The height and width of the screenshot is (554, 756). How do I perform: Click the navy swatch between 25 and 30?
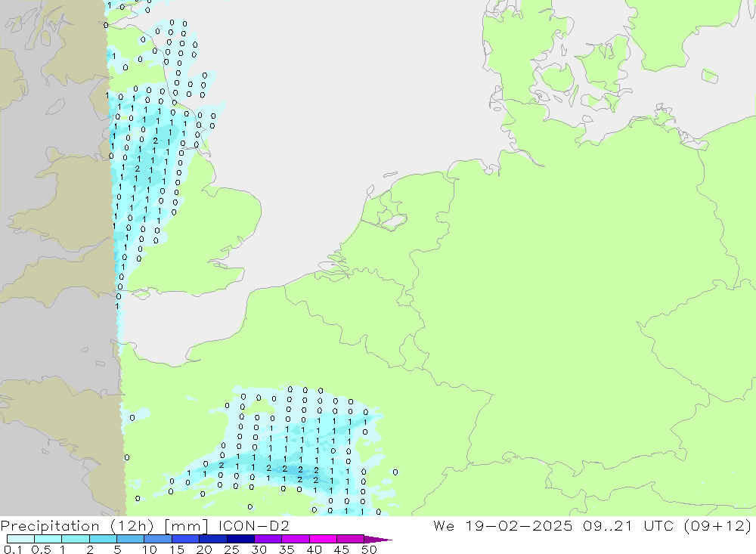(240, 539)
